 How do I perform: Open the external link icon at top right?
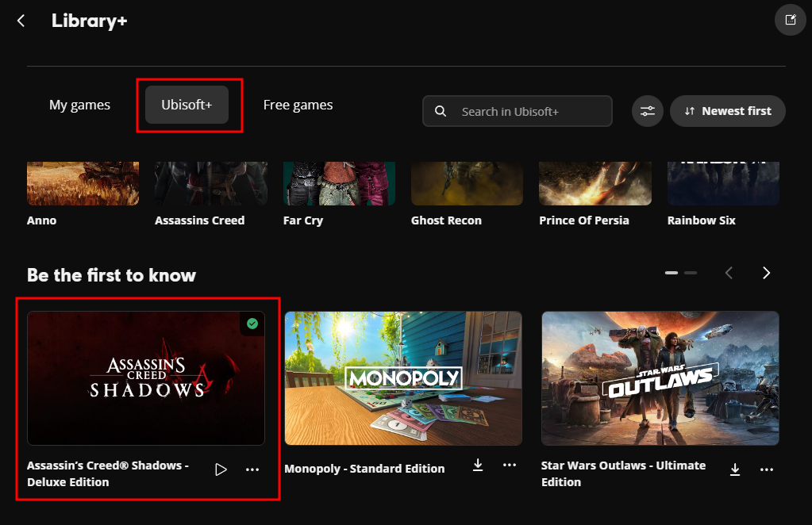pos(791,20)
